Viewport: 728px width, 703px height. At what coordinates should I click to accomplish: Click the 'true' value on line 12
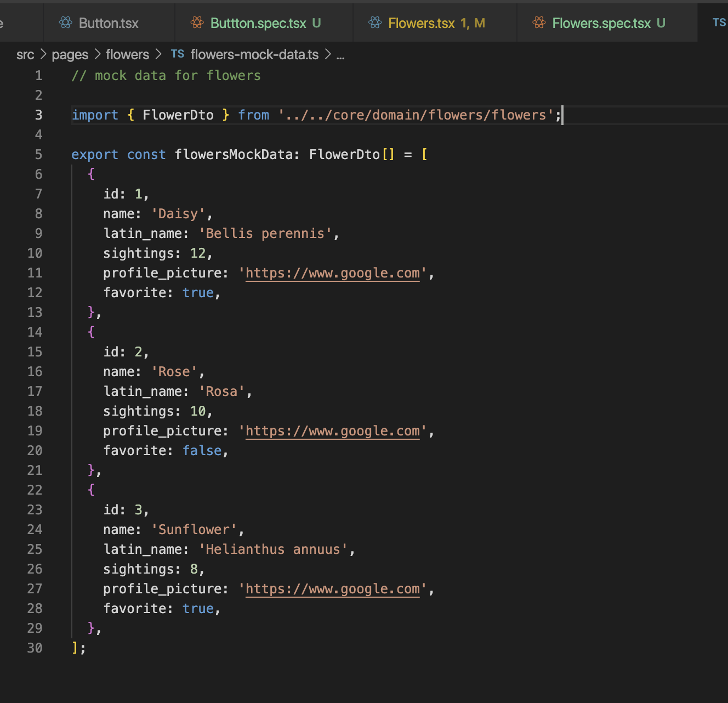pyautogui.click(x=198, y=292)
